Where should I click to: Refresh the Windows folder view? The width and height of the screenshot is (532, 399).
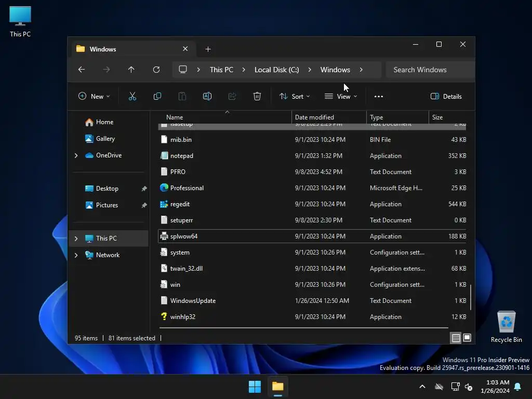click(x=156, y=70)
